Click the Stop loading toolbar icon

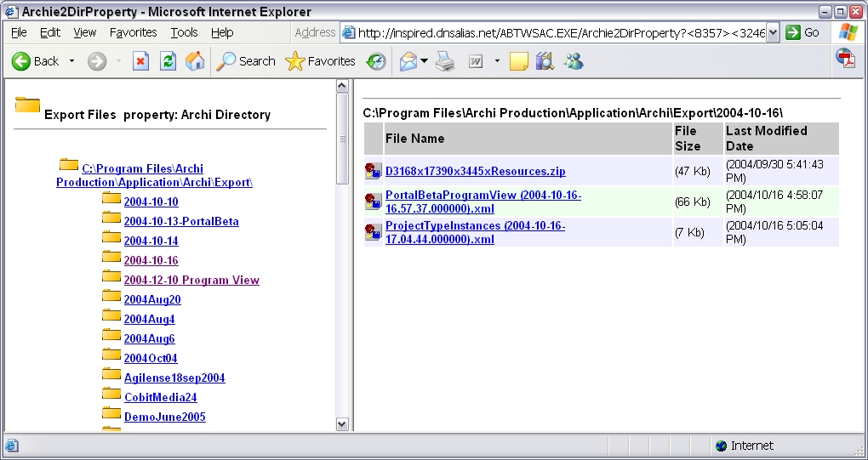140,61
